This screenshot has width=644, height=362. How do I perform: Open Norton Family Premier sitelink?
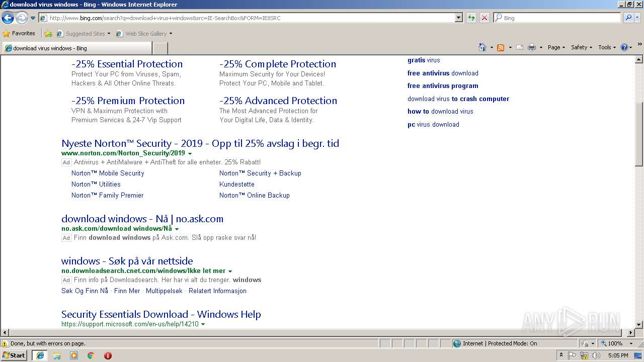click(x=108, y=195)
